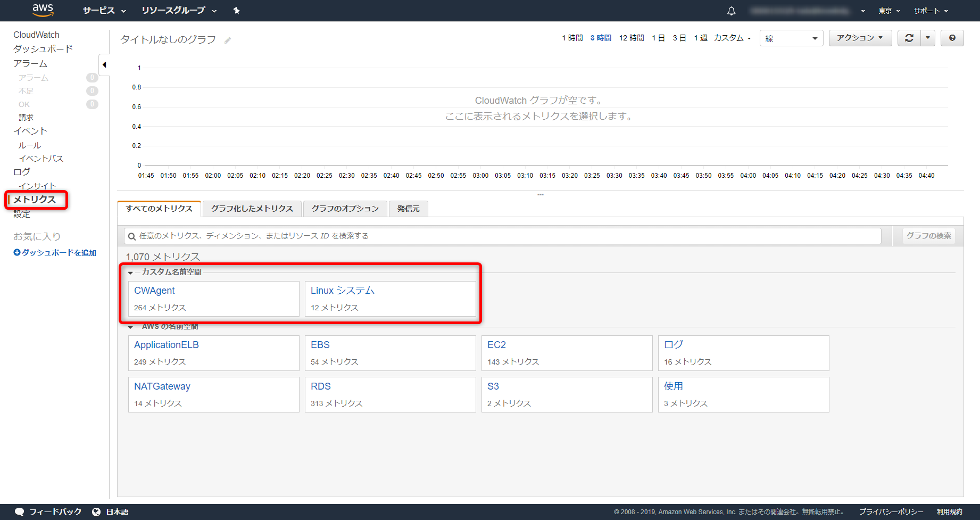Click the plus icon to add a dashboard
Image resolution: width=980 pixels, height=520 pixels.
coord(17,252)
